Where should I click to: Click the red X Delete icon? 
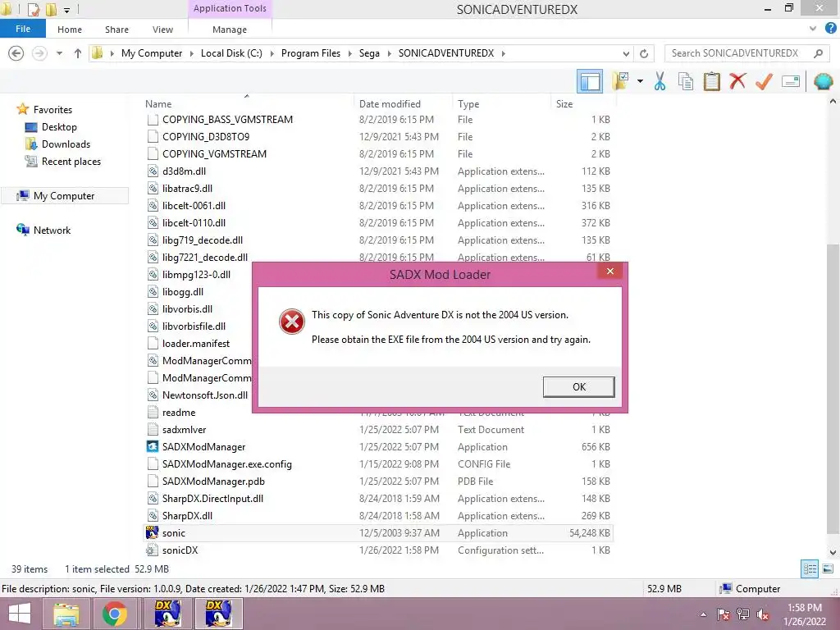[x=737, y=81]
